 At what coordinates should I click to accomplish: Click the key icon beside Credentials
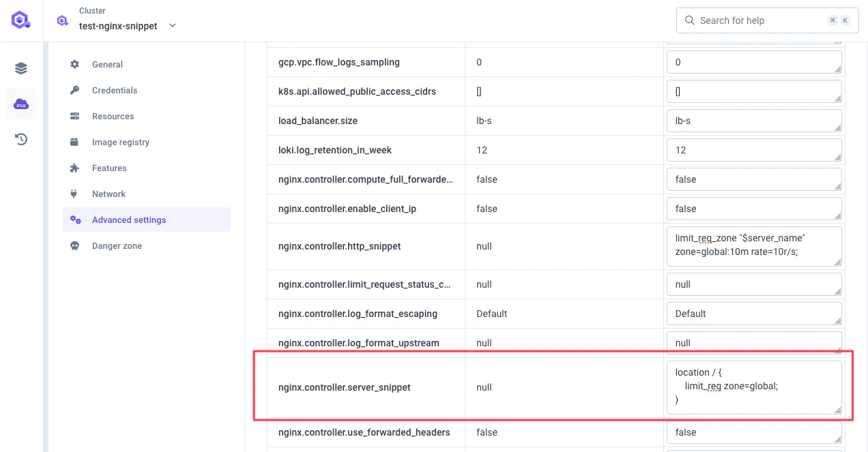tap(74, 90)
